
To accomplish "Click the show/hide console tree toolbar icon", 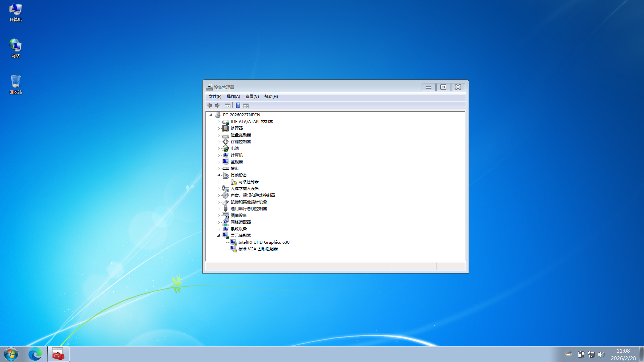I will pos(228,106).
